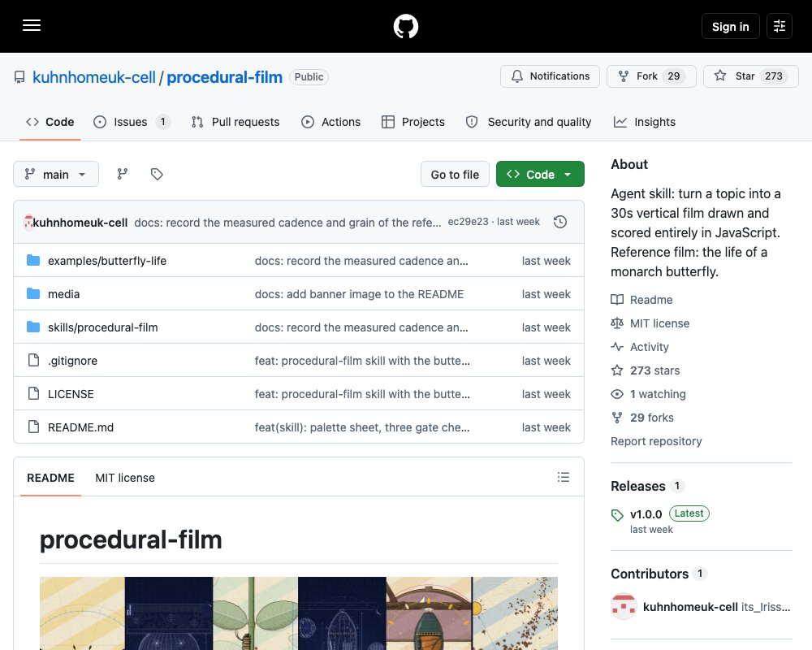Image resolution: width=812 pixels, height=650 pixels.
Task: Open the Insights tab
Action: tap(645, 122)
